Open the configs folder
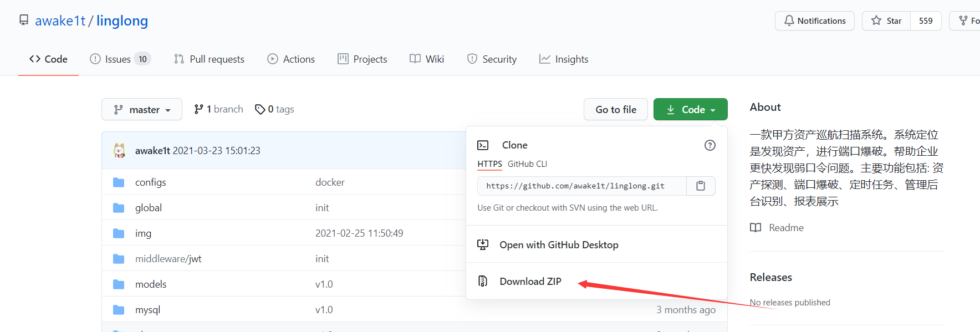The width and height of the screenshot is (980, 332). pyautogui.click(x=150, y=182)
